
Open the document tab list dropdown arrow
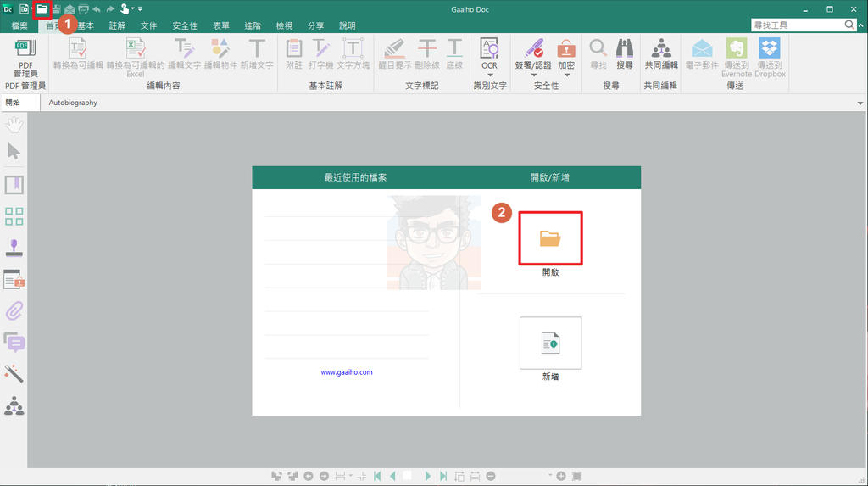click(x=860, y=103)
